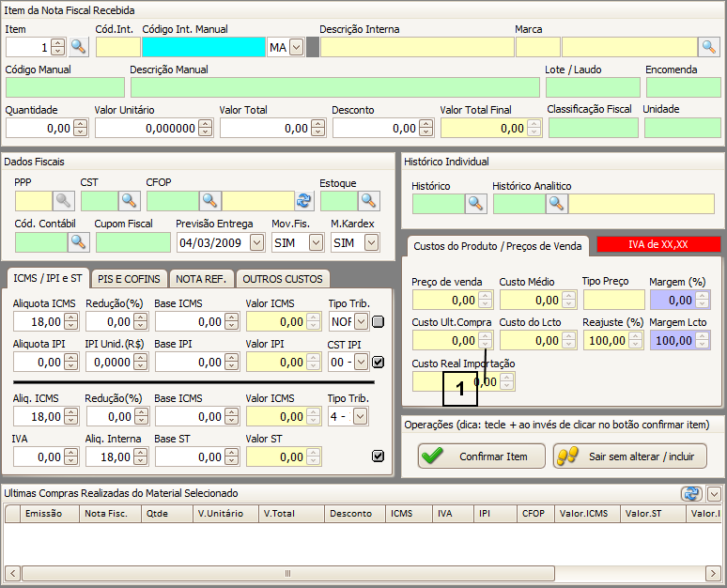Open the Estoque lookup magnifier

coord(368,200)
